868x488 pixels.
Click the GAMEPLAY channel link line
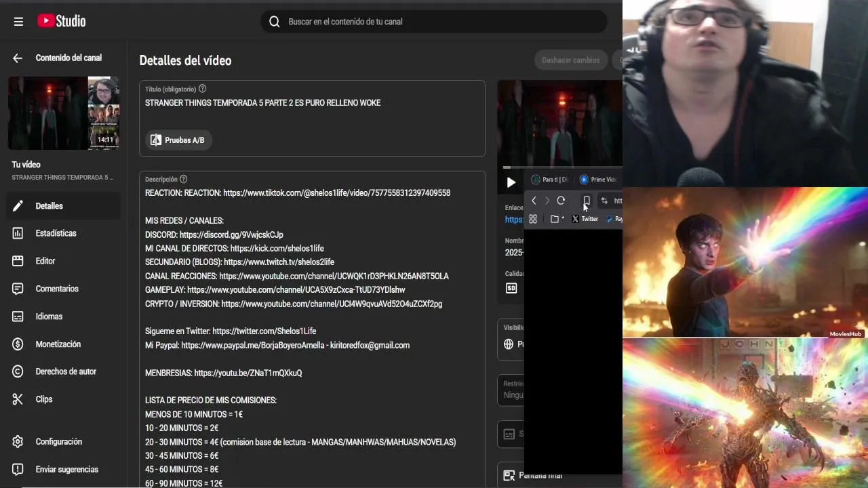275,290
